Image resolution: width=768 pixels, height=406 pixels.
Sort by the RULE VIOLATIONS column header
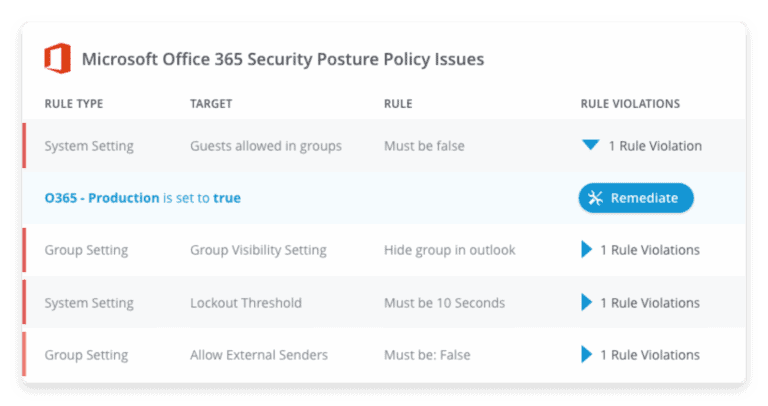click(x=630, y=104)
